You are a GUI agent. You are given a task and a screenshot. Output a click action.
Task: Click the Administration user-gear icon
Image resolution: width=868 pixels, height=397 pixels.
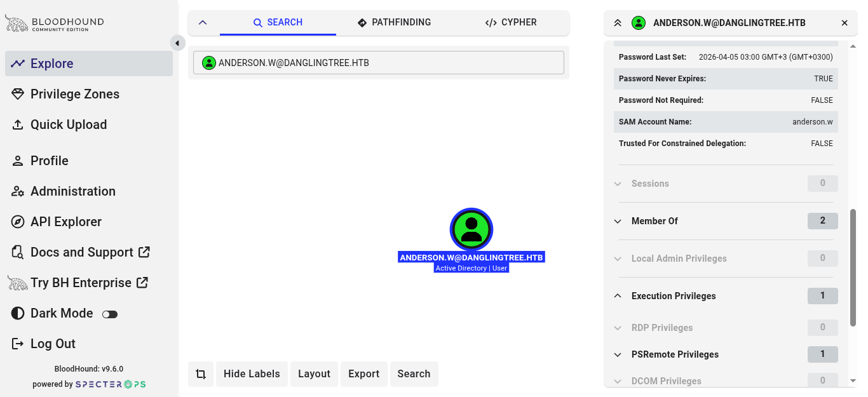(18, 191)
